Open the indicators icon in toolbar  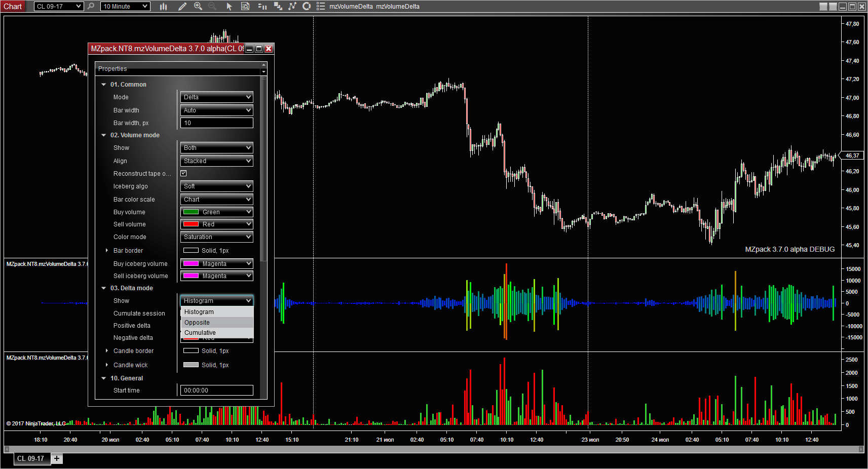[292, 7]
